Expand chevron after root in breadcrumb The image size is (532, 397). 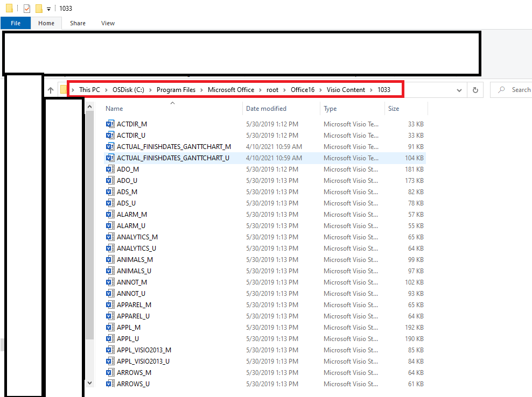click(x=284, y=90)
